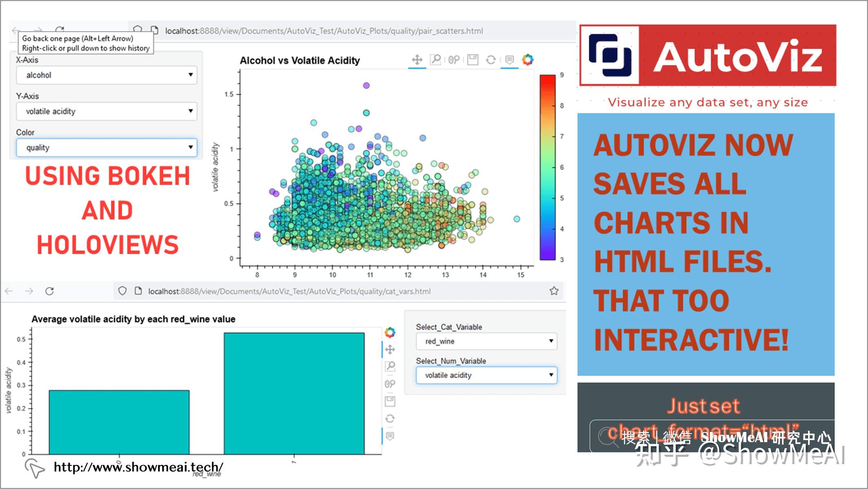This screenshot has width=868, height=489.
Task: Click Bokeh logo beside scatter plot toolbar
Action: point(528,60)
